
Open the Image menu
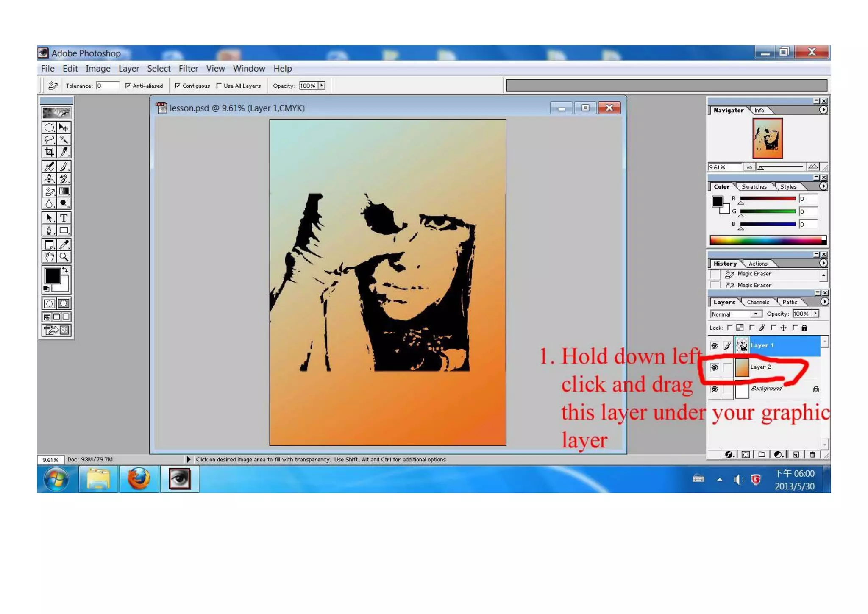tap(98, 69)
